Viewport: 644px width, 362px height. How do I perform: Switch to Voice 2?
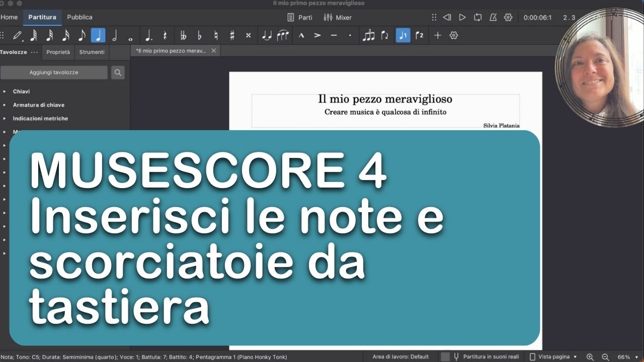click(419, 35)
